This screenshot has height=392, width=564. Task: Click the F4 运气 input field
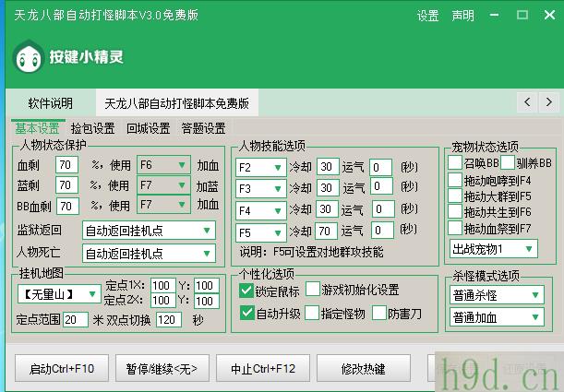click(383, 209)
